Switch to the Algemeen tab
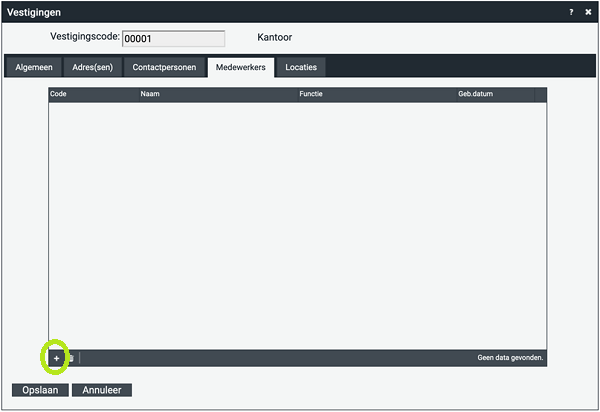600x412 pixels. (x=33, y=67)
